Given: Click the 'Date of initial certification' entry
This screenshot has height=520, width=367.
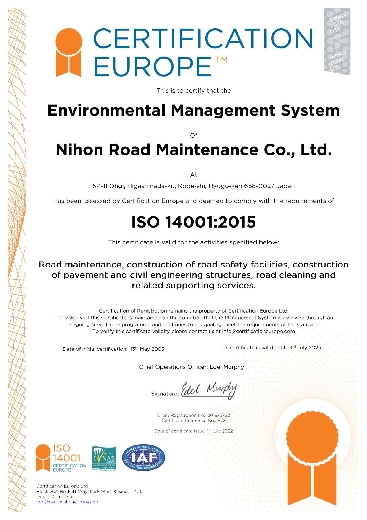Looking at the screenshot, I should click(113, 349).
